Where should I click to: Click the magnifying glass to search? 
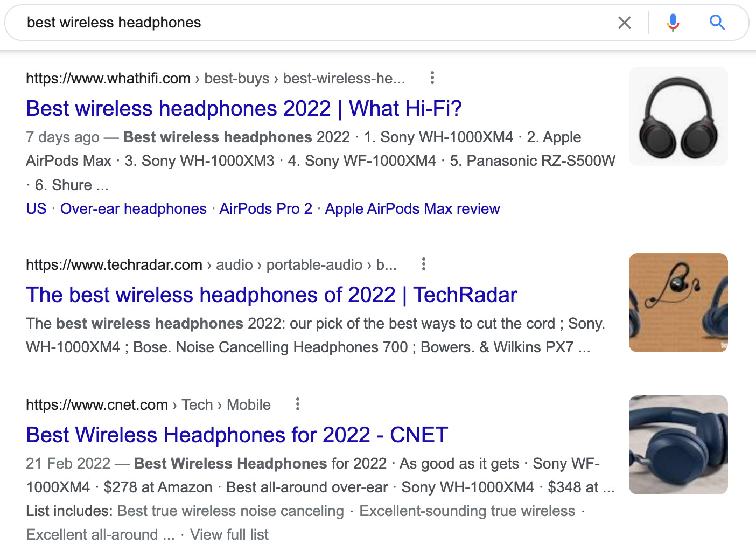coord(717,23)
